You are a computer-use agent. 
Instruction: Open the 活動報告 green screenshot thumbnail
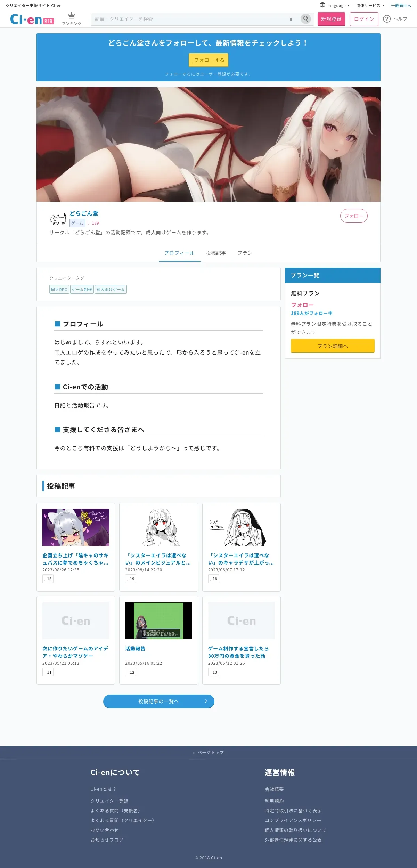(x=158, y=620)
